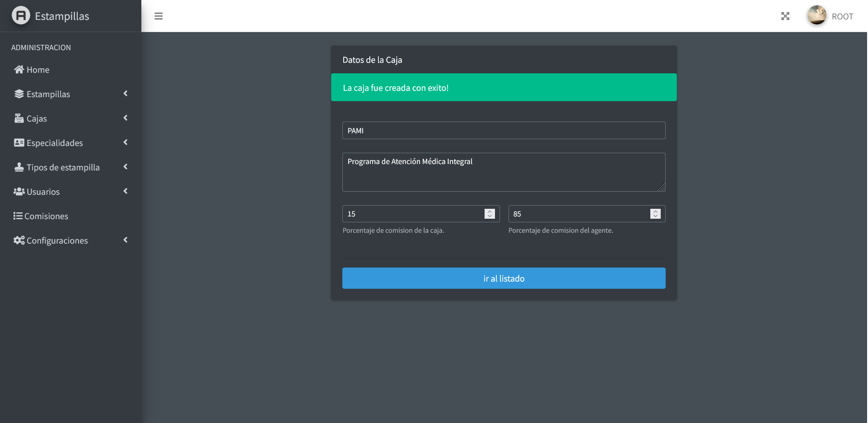Click the PAMI name input field
Image resolution: width=868 pixels, height=423 pixels.
504,131
